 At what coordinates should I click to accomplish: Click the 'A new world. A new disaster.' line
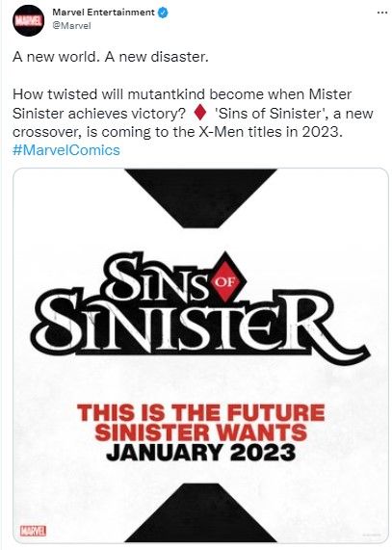(111, 57)
